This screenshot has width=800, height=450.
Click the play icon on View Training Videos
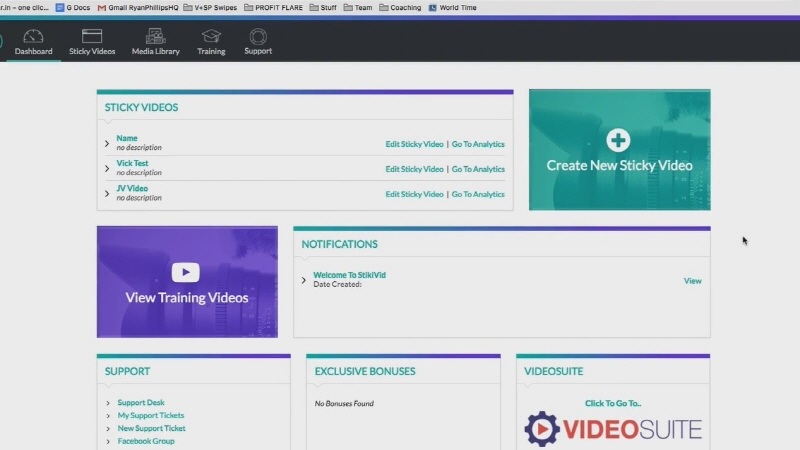(186, 272)
